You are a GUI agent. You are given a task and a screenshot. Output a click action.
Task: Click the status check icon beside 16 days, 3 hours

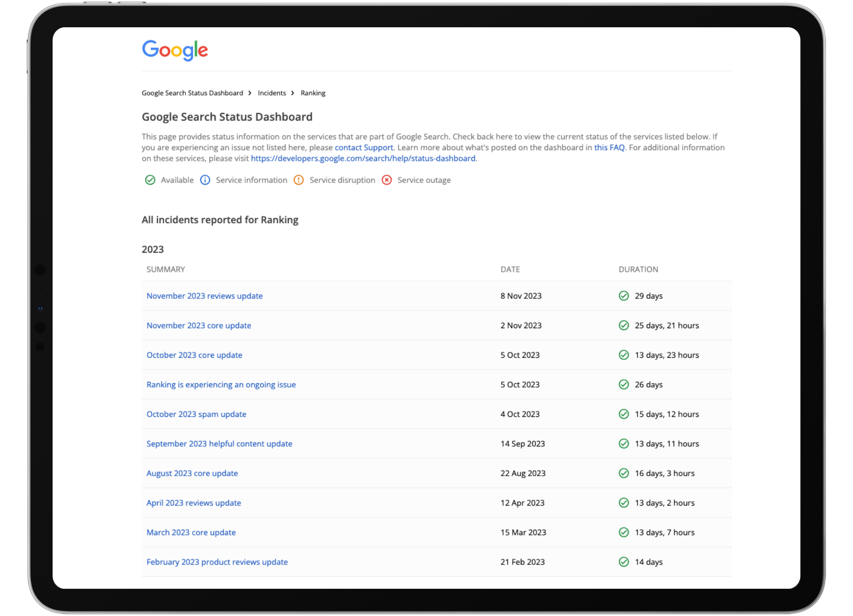pos(624,473)
